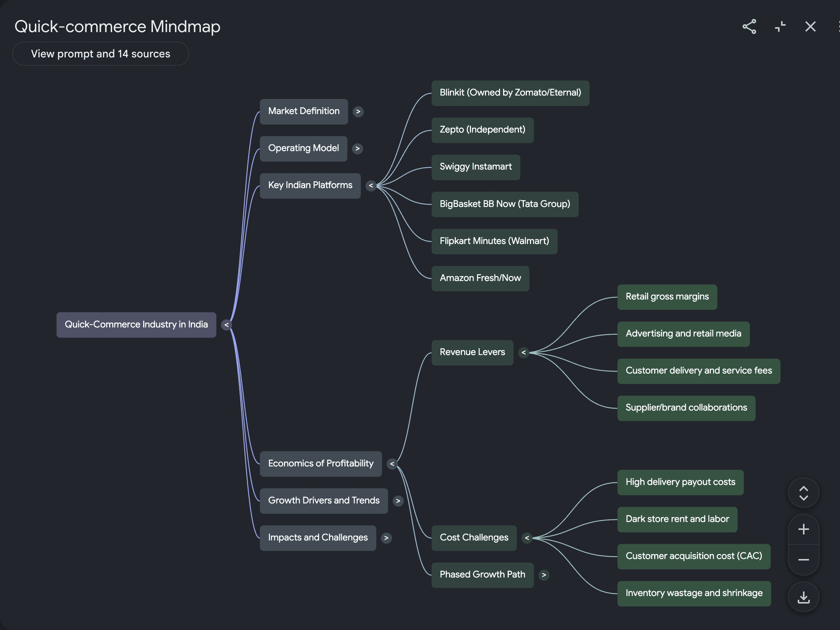
Task: Click the expand/collapse all nodes button
Action: tap(803, 493)
